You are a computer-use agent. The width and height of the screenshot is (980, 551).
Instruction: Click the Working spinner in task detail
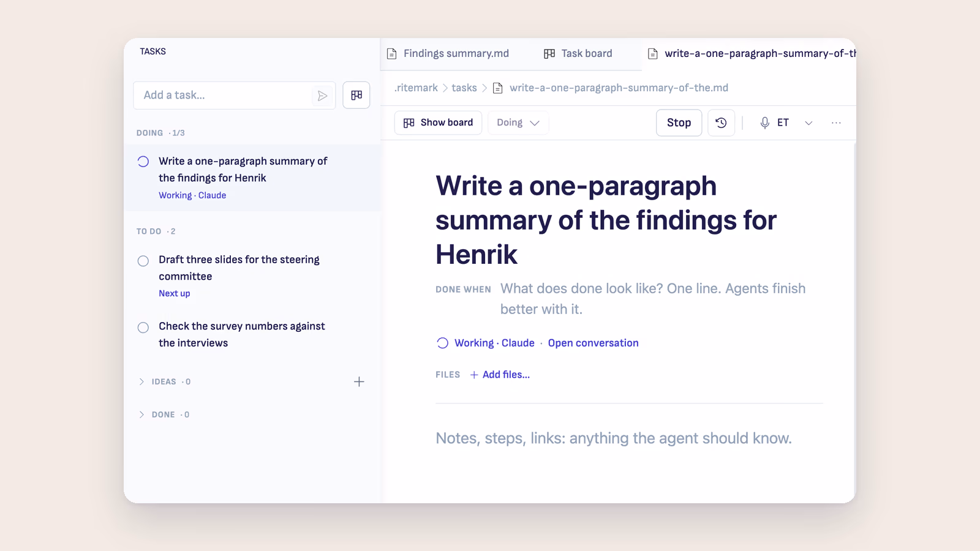442,343
